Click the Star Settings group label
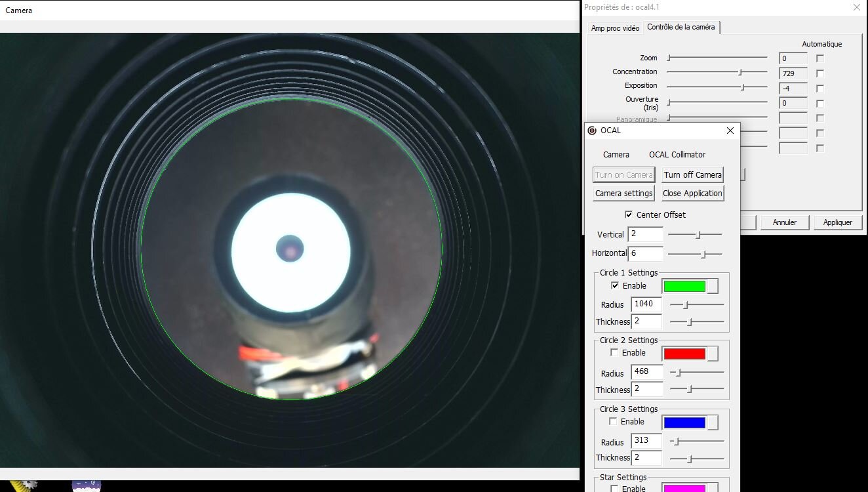 pyautogui.click(x=623, y=478)
